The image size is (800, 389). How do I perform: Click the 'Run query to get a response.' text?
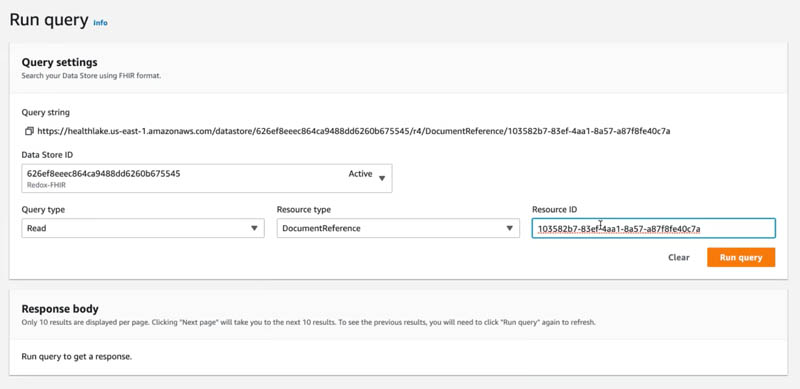click(x=77, y=356)
